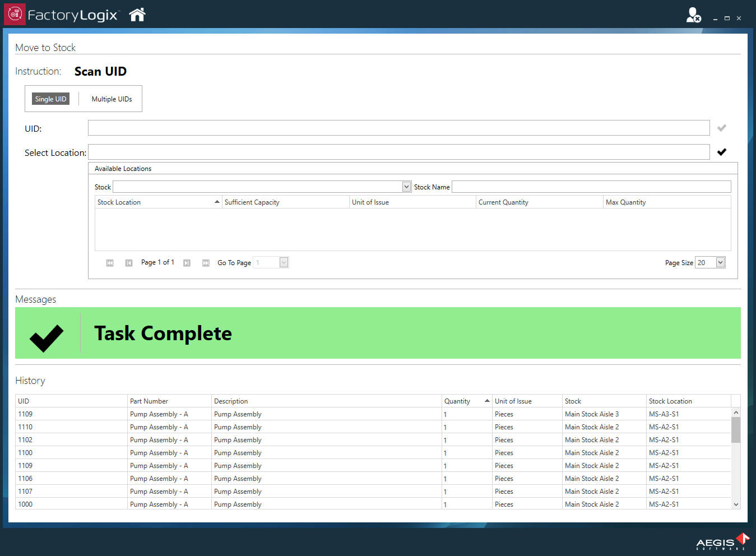The height and width of the screenshot is (556, 756).
Task: Jump to the last page using pagination icon
Action: [206, 262]
